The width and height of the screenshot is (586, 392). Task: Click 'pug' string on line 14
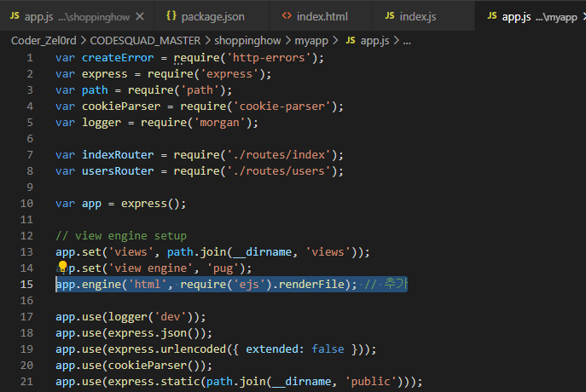223,268
